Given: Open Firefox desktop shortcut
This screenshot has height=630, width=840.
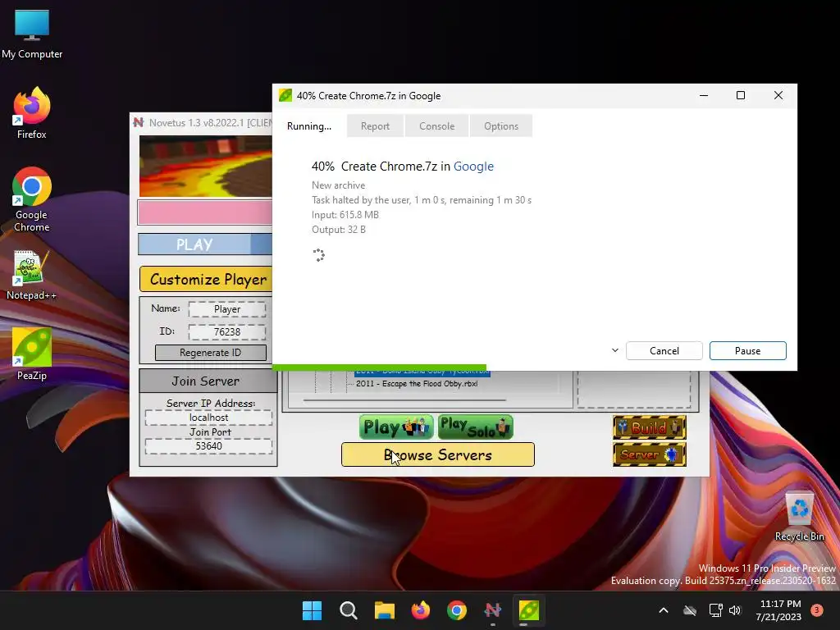Looking at the screenshot, I should click(32, 113).
